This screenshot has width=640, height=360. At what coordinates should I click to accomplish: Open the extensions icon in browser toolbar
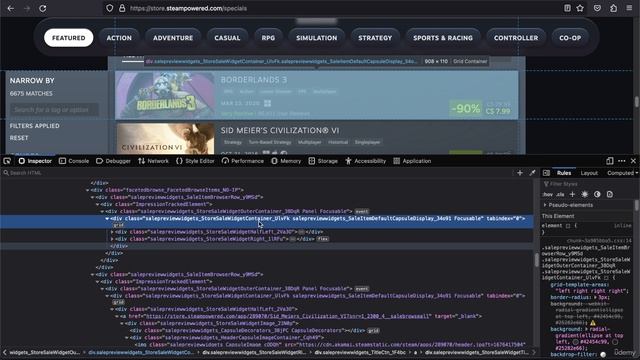613,8
